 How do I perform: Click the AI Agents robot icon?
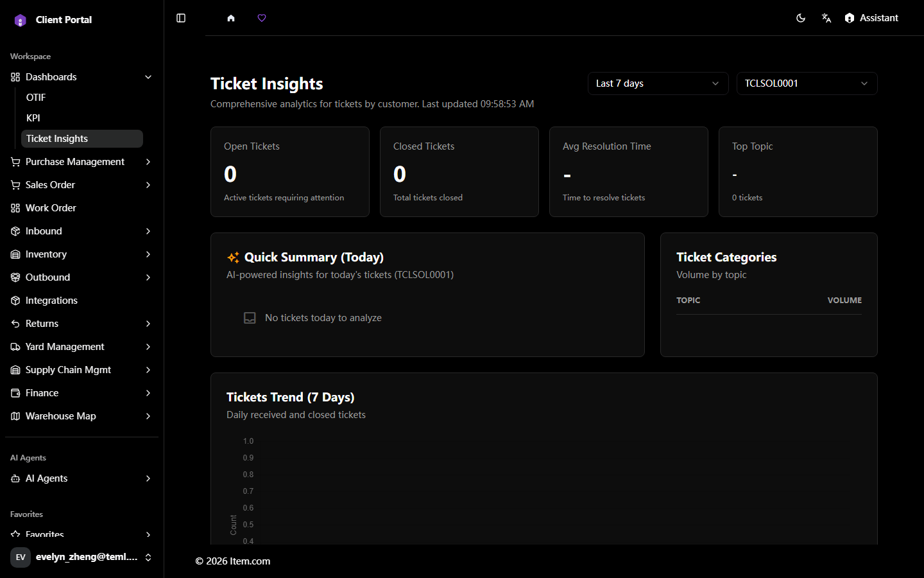[x=15, y=478]
